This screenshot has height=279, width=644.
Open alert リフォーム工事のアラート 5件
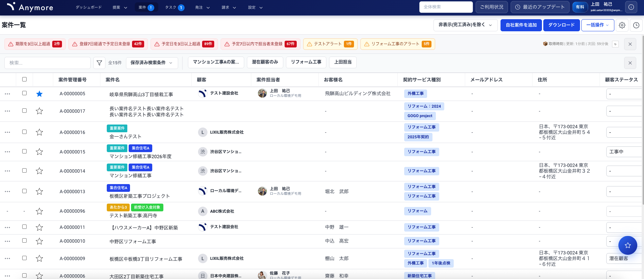click(397, 44)
